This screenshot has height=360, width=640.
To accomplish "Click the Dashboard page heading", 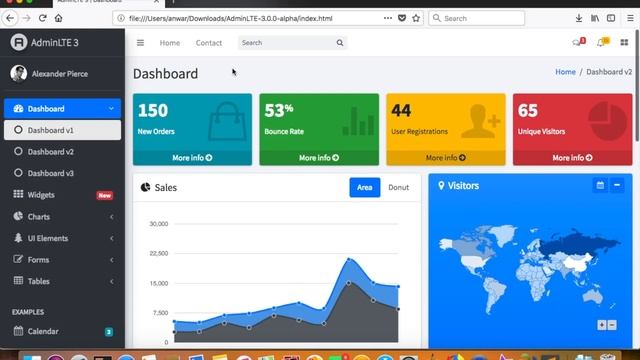I will 165,74.
